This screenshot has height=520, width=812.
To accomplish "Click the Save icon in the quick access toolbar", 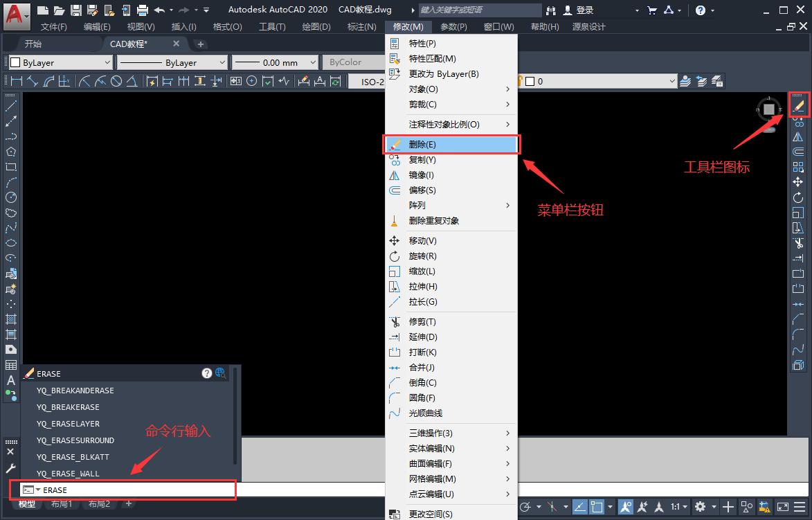I will point(76,10).
